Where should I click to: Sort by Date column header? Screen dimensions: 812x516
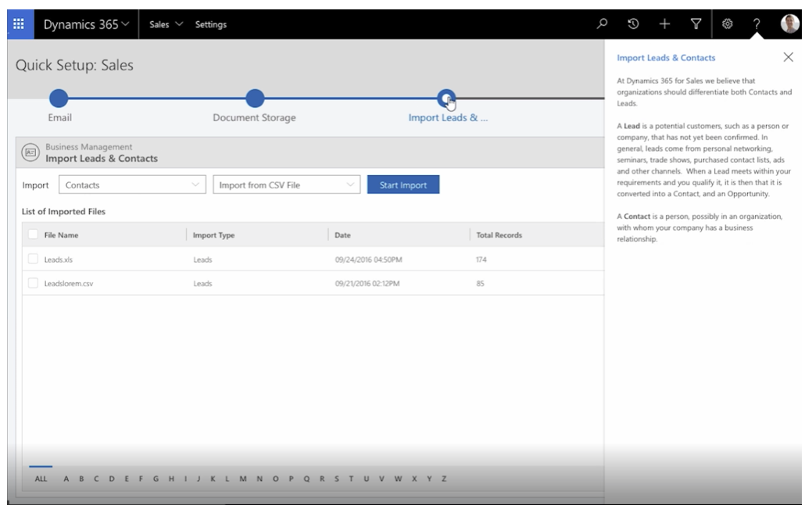coord(342,235)
